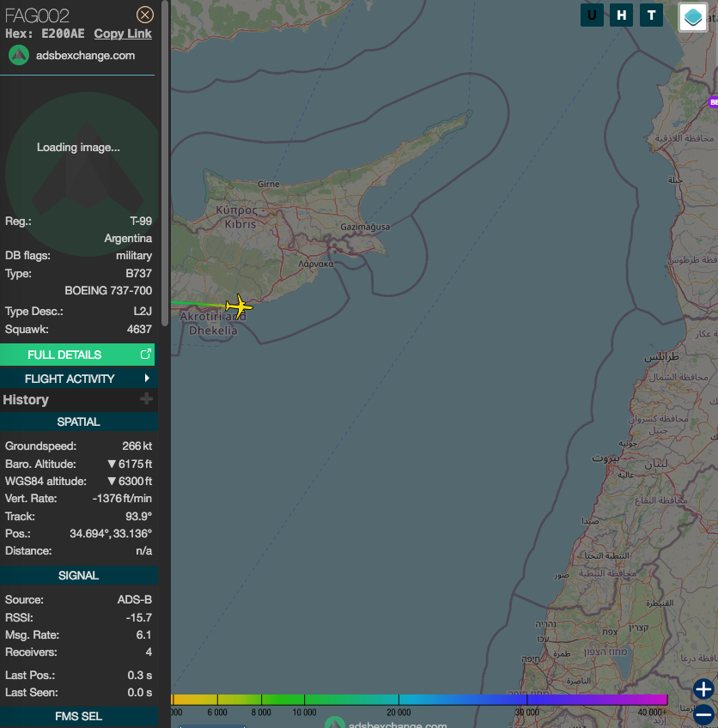Click the Argentina country text
The height and width of the screenshot is (728, 718).
(128, 238)
